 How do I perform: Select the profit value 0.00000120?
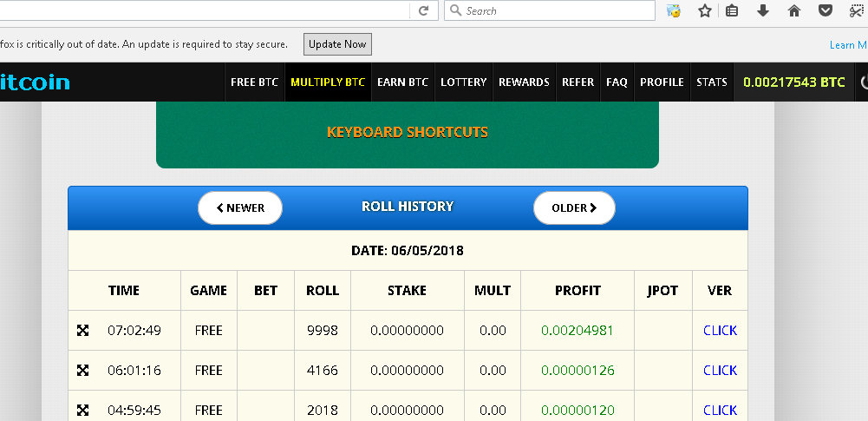click(578, 411)
